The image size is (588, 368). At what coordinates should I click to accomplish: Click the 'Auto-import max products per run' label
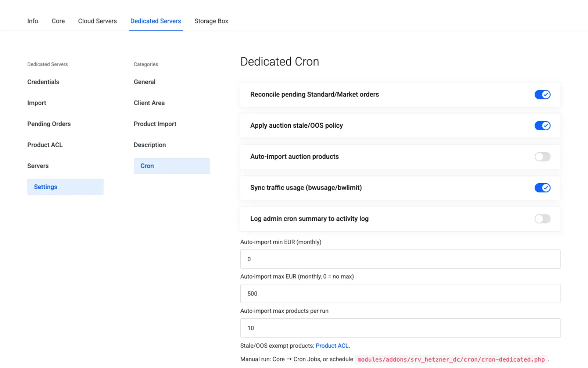click(x=284, y=311)
